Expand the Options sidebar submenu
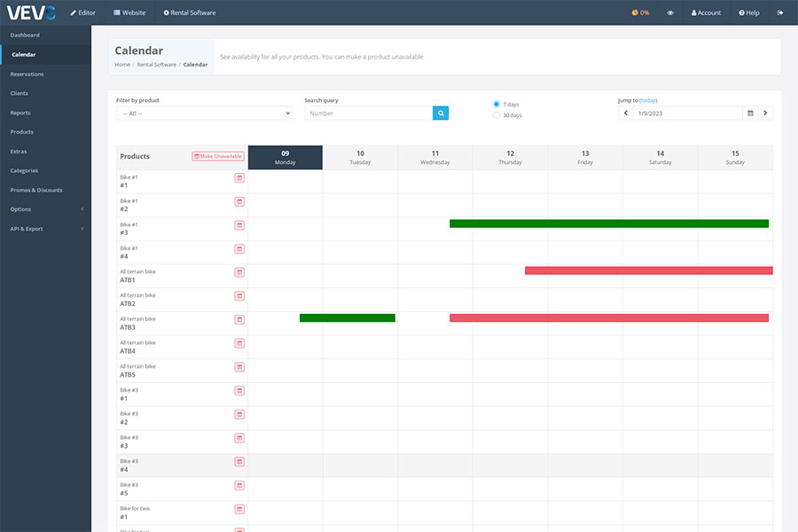This screenshot has width=798, height=532. 46,209
